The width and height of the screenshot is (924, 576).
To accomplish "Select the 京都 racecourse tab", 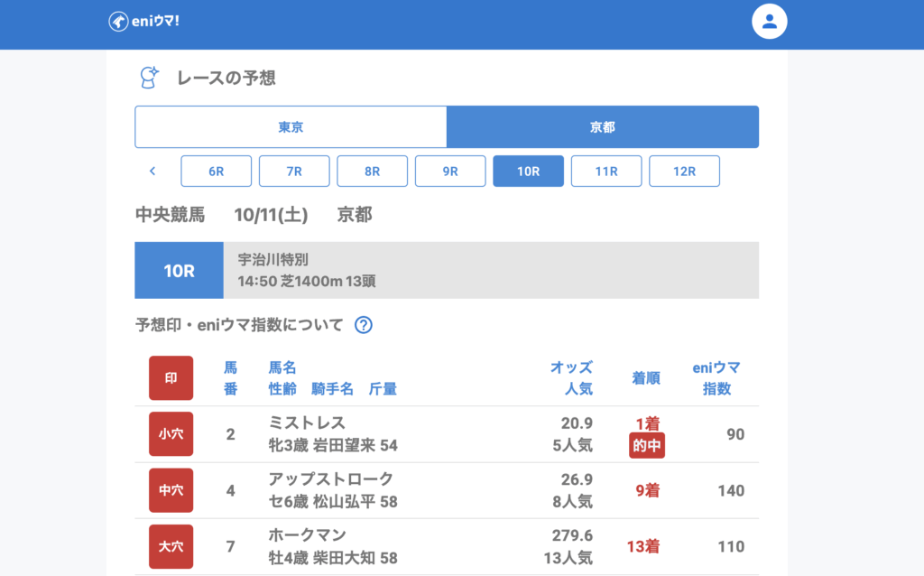I will (602, 127).
